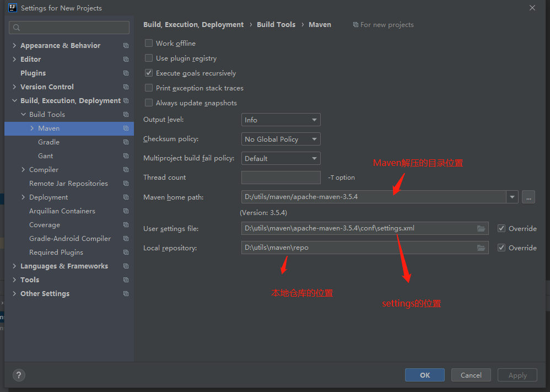Expand Appearance & Behavior tree node
Viewport: 550px width, 392px height.
point(14,46)
